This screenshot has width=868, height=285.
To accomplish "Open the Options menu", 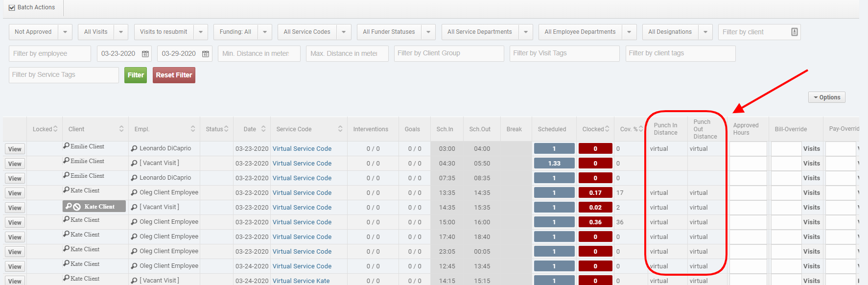I will pyautogui.click(x=826, y=97).
